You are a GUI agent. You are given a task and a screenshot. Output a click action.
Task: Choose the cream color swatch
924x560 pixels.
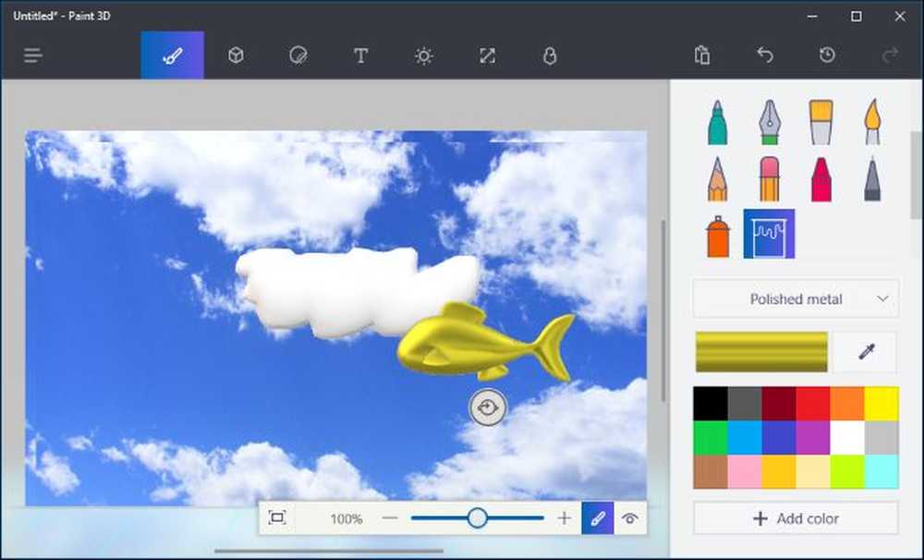[x=812, y=471]
